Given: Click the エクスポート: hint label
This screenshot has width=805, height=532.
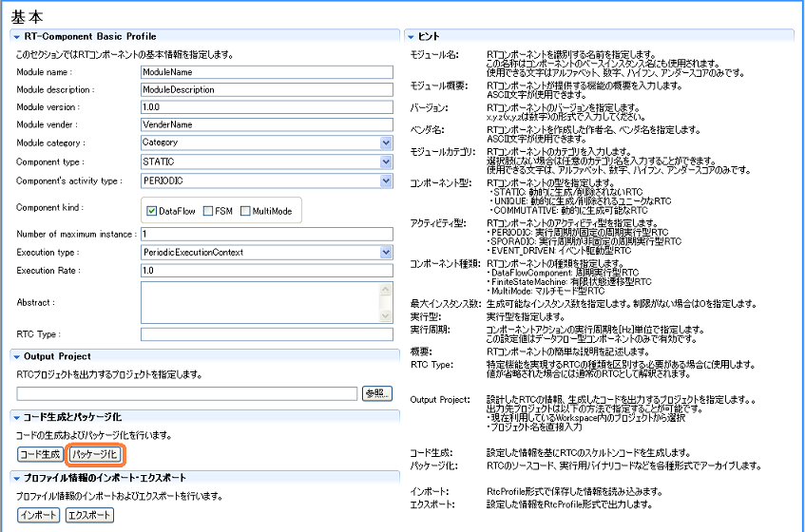Looking at the screenshot, I should coord(431,504).
